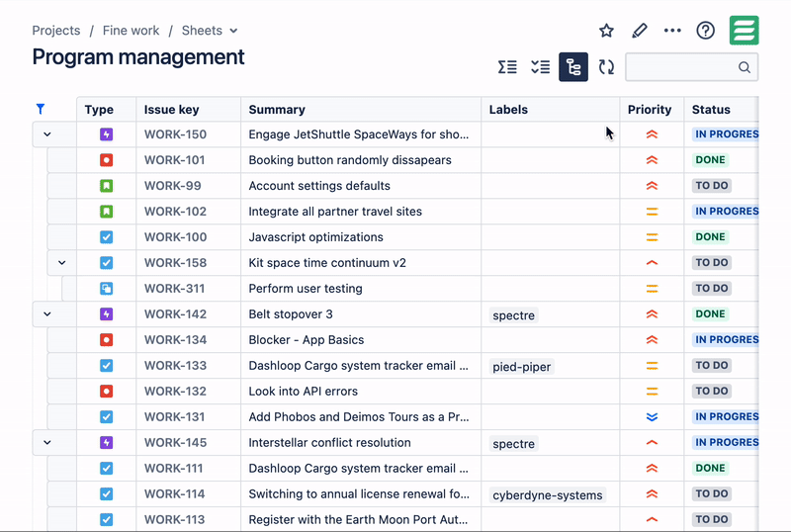Star this sheet as favorite
The image size is (791, 532).
[606, 31]
